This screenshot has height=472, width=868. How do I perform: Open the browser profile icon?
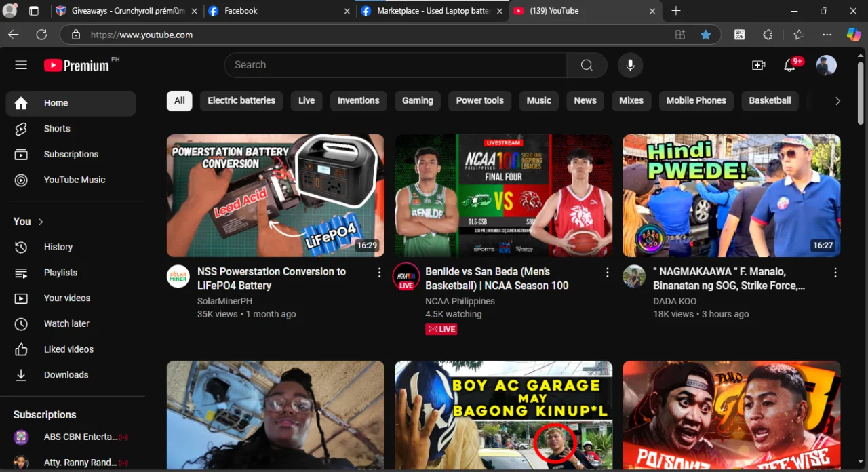9,11
